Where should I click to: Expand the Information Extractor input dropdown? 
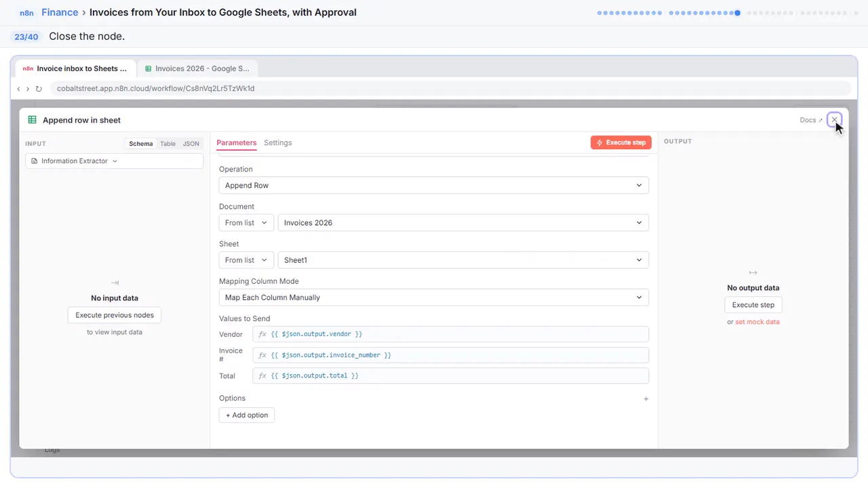tap(114, 161)
